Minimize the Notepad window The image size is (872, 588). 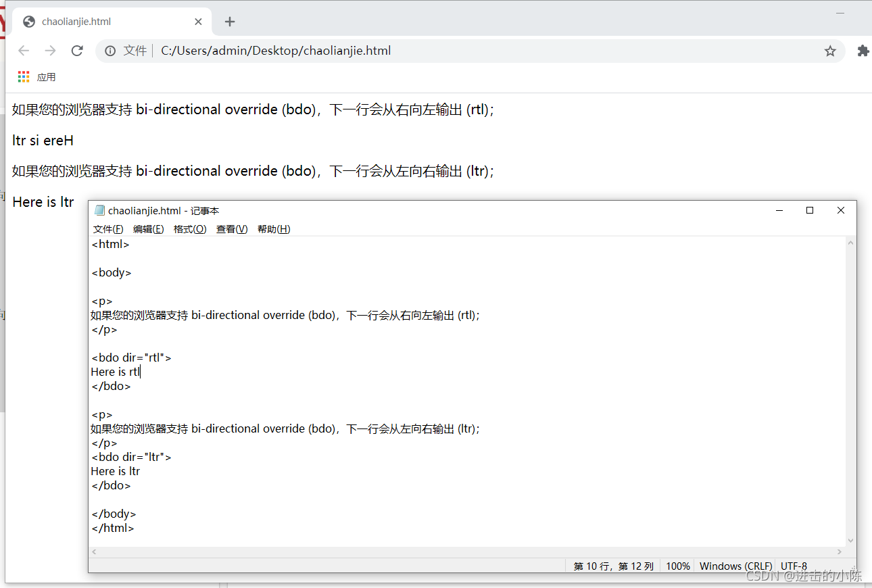779,210
